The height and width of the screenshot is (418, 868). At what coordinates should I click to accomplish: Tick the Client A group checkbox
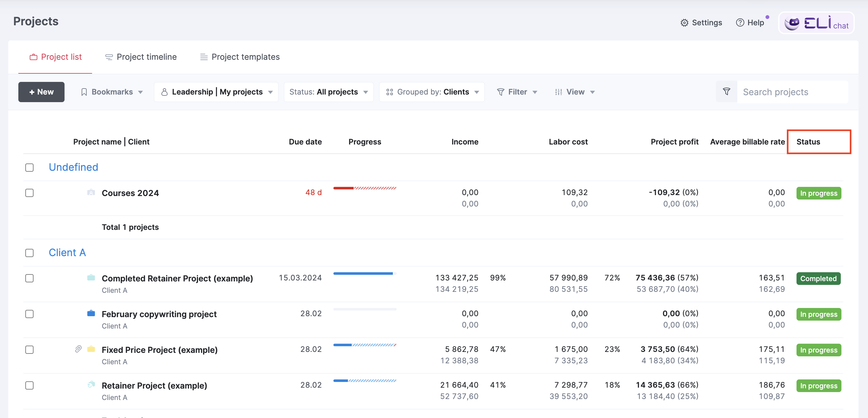tap(29, 253)
